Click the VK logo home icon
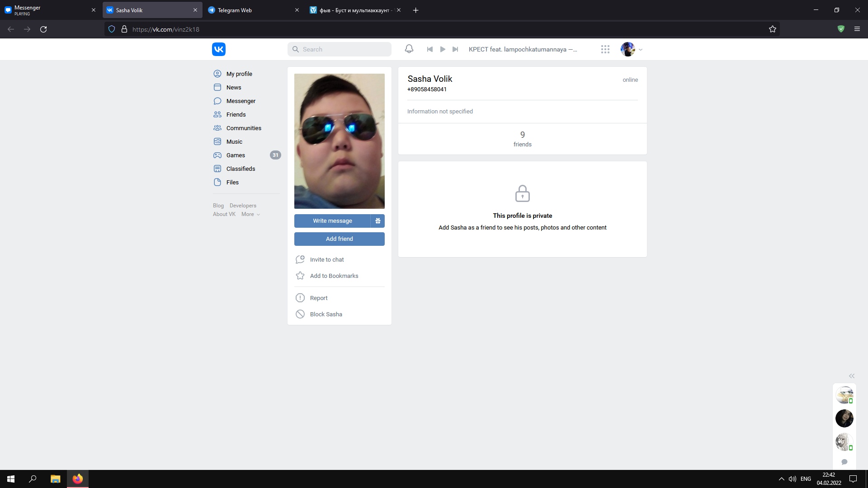 [218, 49]
